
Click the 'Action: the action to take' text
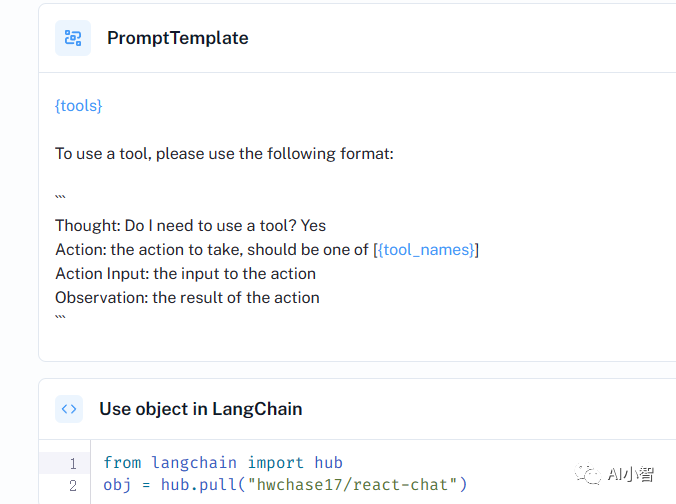coord(212,249)
